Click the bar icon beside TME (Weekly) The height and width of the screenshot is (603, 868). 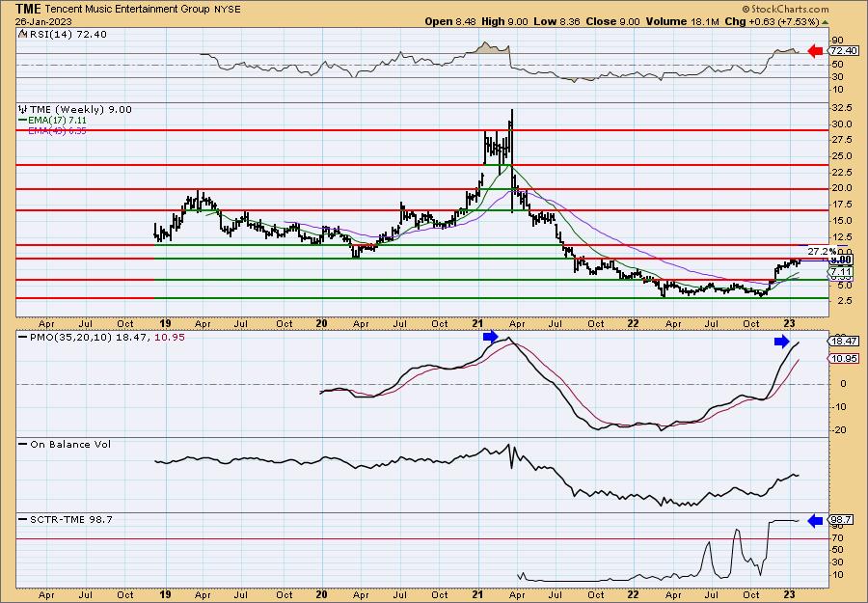point(23,109)
